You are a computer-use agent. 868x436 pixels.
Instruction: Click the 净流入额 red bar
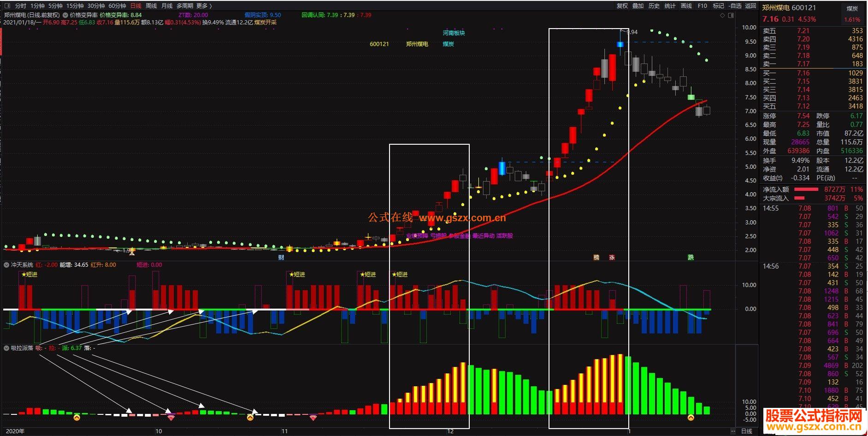pyautogui.click(x=806, y=189)
